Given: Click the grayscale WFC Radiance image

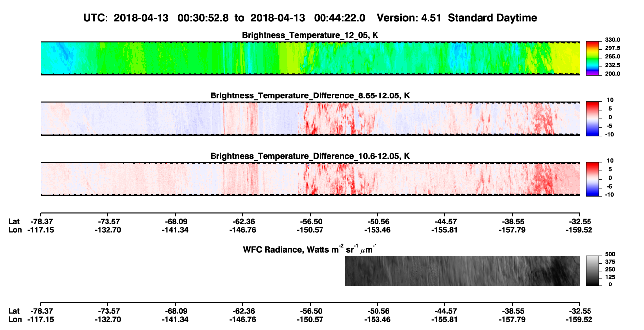Looking at the screenshot, I should click(x=462, y=271).
